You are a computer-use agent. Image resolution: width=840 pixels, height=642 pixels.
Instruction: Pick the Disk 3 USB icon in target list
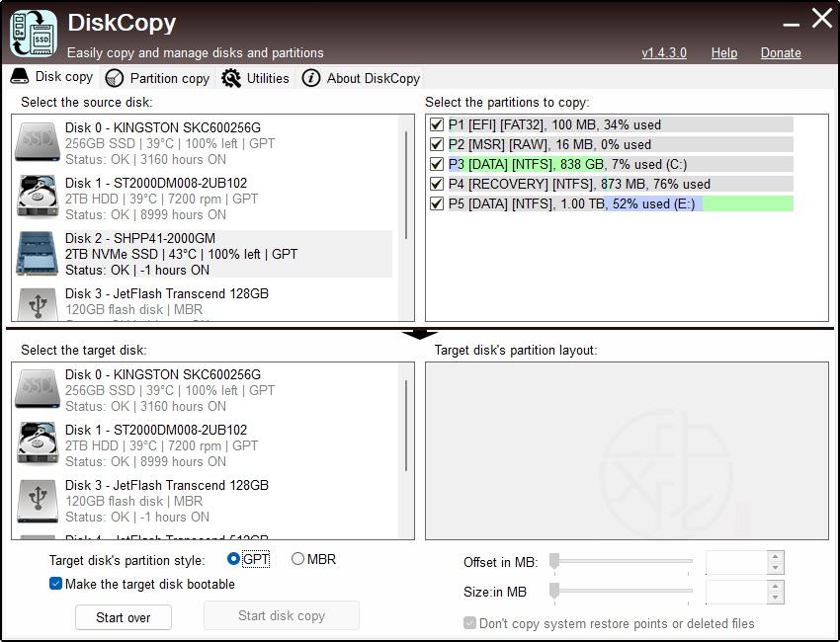coord(38,501)
